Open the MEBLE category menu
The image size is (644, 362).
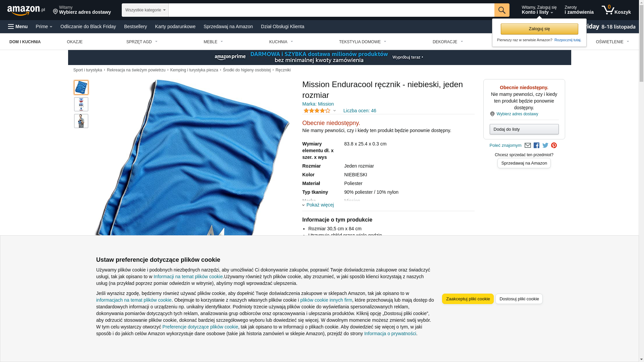click(213, 42)
